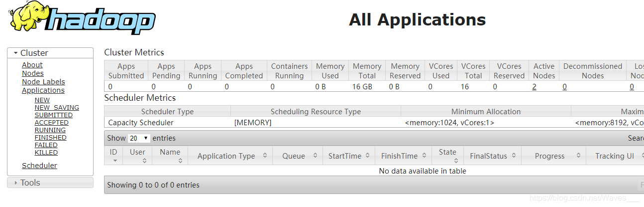Click the Scheduling Resource Type header
This screenshot has height=207, width=644.
pos(316,112)
